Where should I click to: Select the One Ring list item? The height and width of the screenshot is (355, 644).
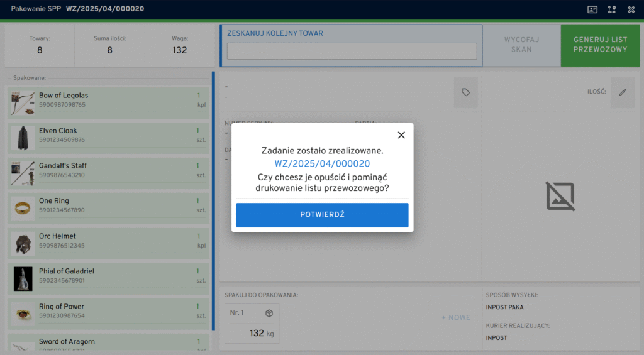pyautogui.click(x=108, y=206)
